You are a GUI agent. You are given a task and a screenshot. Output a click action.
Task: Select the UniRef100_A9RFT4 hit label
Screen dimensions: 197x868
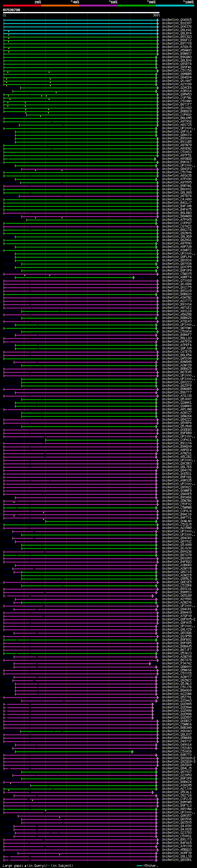pos(176,277)
